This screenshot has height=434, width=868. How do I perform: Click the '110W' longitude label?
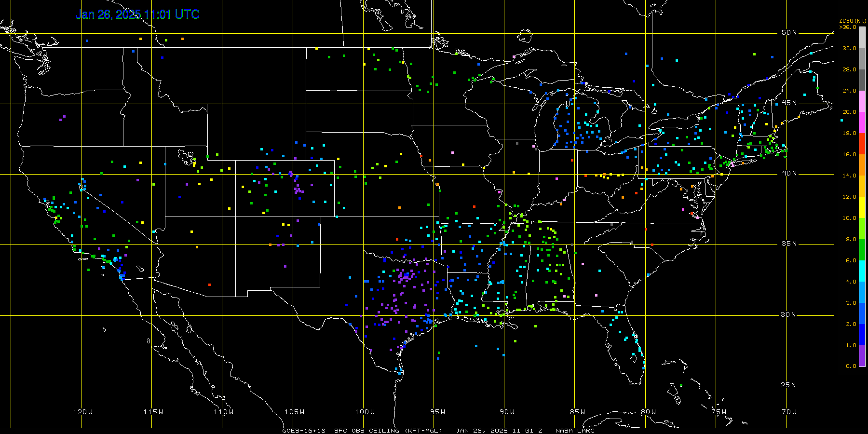point(224,412)
